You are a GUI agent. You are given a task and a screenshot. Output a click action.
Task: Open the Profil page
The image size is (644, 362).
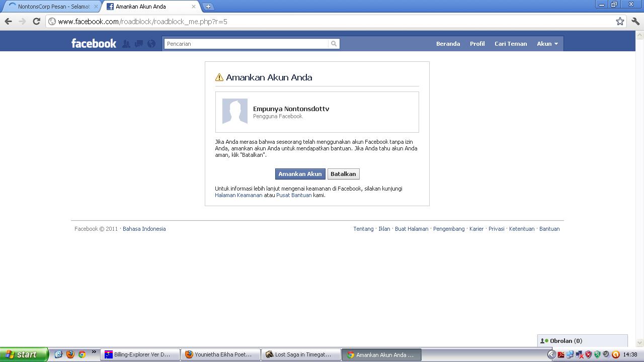click(x=477, y=44)
